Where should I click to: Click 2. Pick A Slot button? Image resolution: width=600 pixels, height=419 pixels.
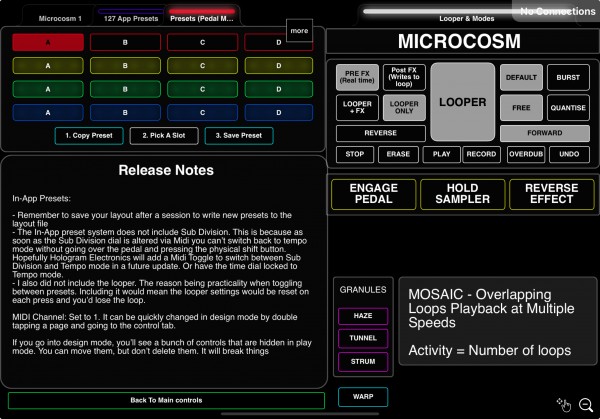point(164,135)
